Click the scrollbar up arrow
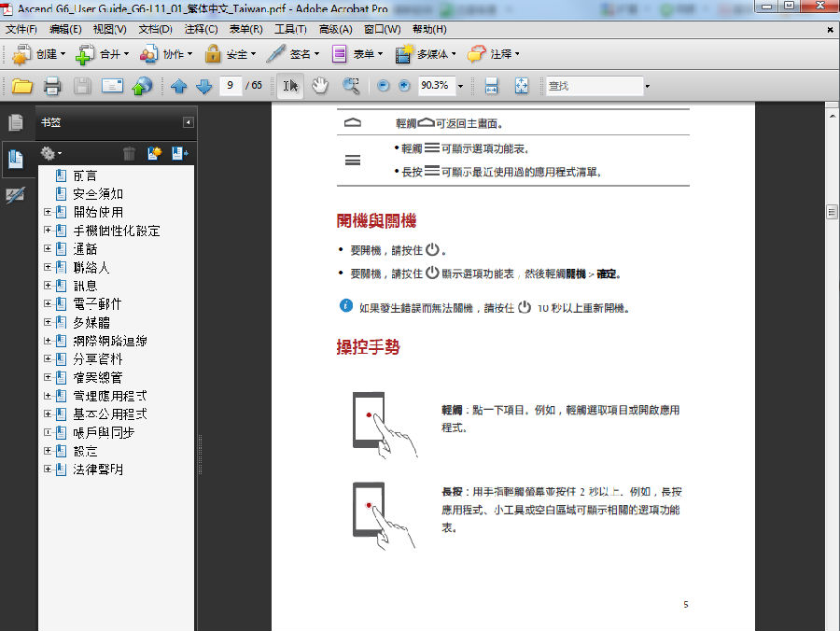The width and height of the screenshot is (840, 631). click(832, 117)
